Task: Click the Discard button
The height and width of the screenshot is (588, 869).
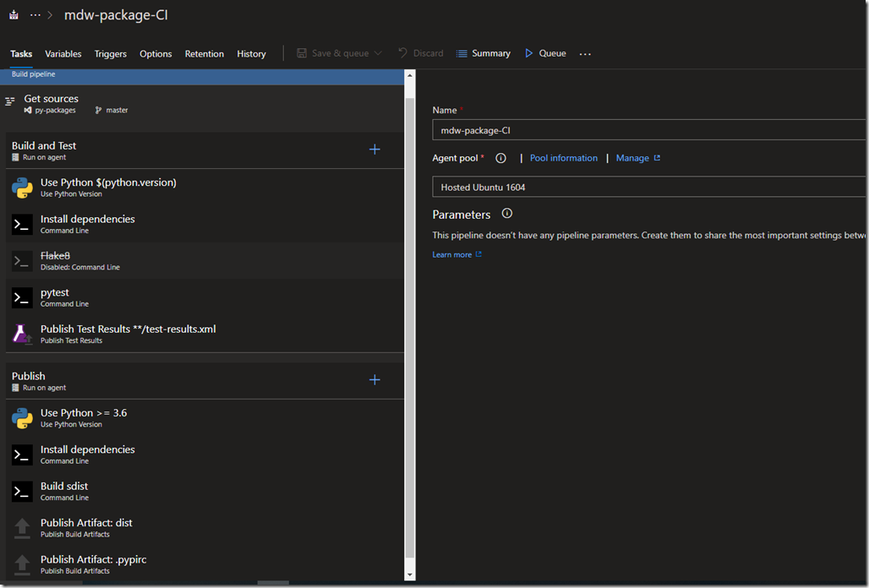Action: coord(421,53)
